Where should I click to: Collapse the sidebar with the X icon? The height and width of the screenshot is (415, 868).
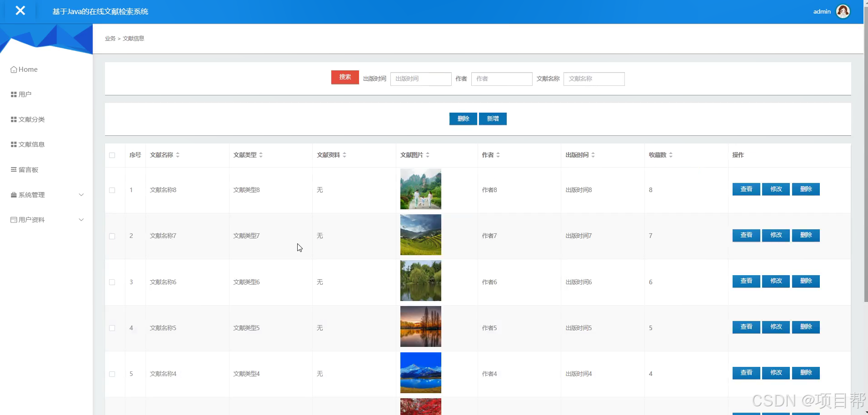tap(20, 10)
